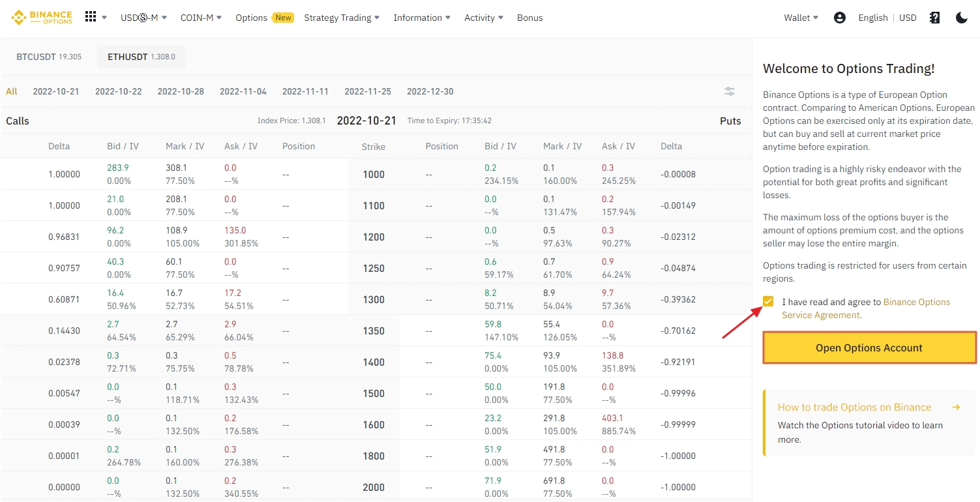Click call ask 17.2 for strike 1300

coord(233,293)
